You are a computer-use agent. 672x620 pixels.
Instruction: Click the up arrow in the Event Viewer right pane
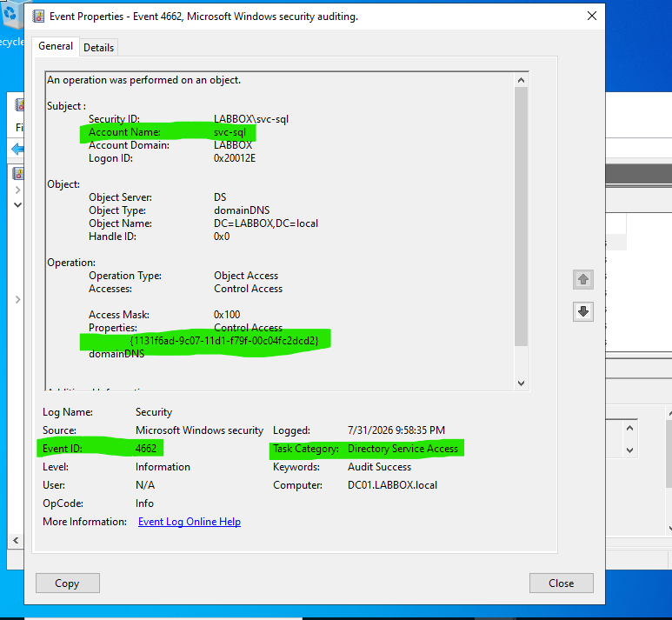coord(629,428)
